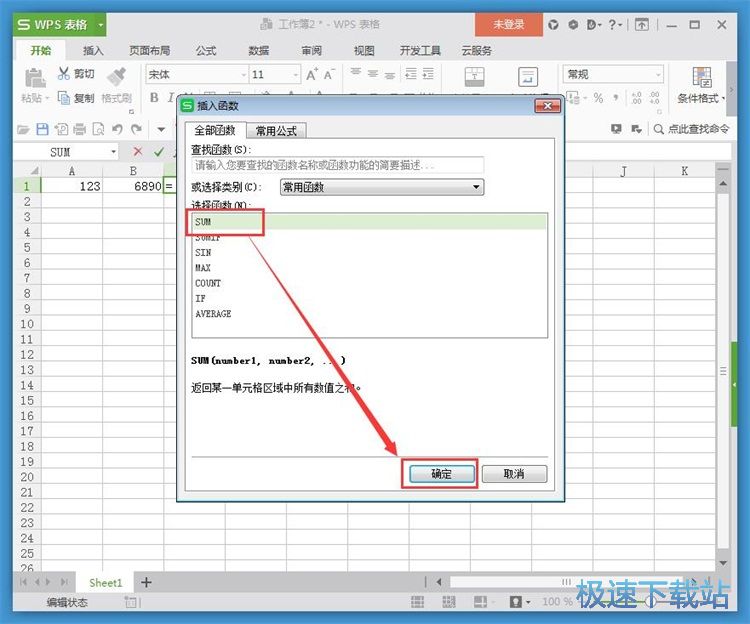
Task: Click the Cut scissors icon
Action: (64, 73)
